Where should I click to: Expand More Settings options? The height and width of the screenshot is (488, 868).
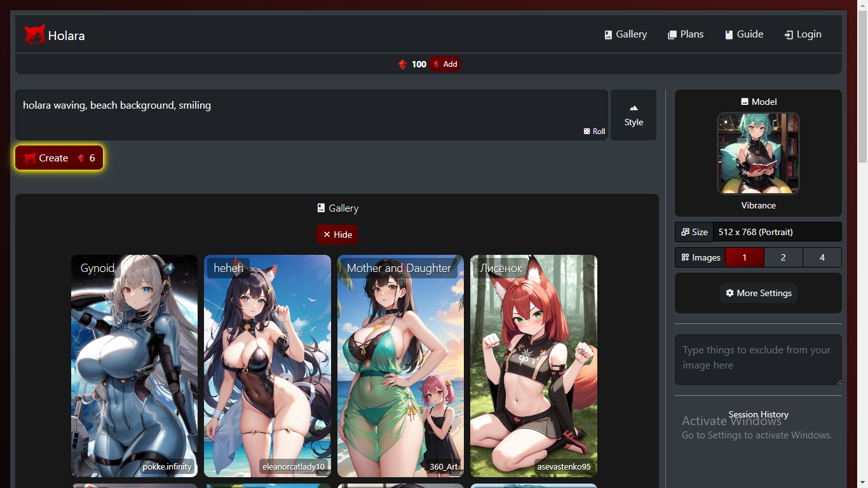(758, 293)
